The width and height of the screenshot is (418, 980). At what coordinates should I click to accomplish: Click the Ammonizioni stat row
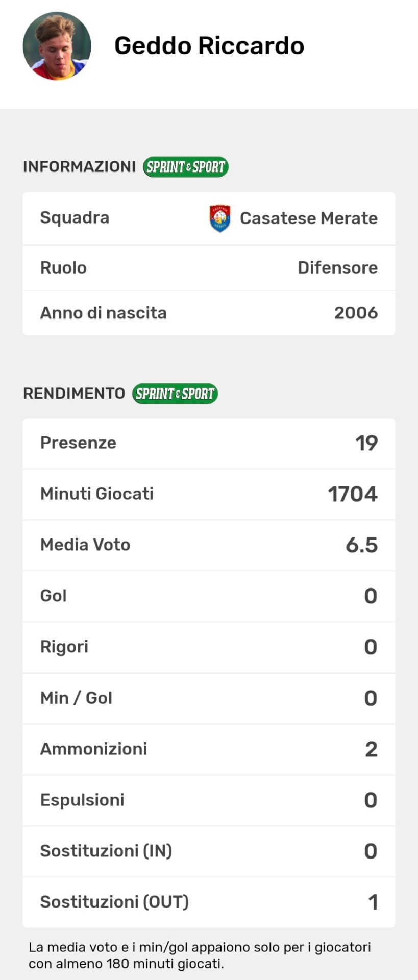tap(209, 749)
